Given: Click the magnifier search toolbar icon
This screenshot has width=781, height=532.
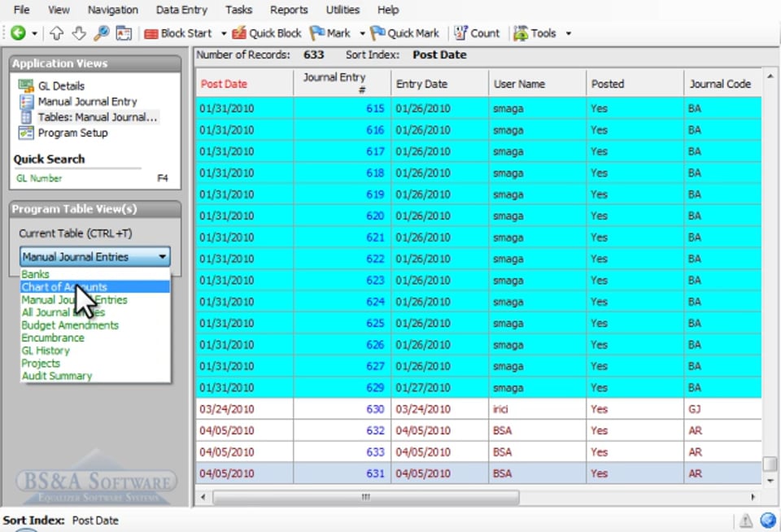Looking at the screenshot, I should tap(101, 33).
